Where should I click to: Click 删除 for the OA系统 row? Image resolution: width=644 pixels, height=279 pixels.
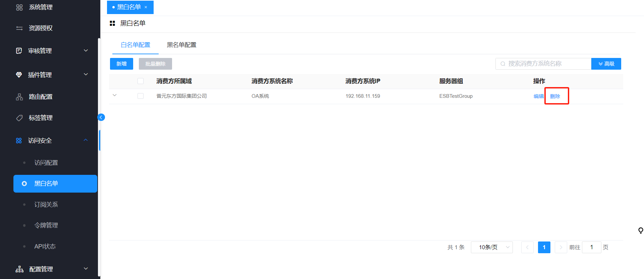555,96
